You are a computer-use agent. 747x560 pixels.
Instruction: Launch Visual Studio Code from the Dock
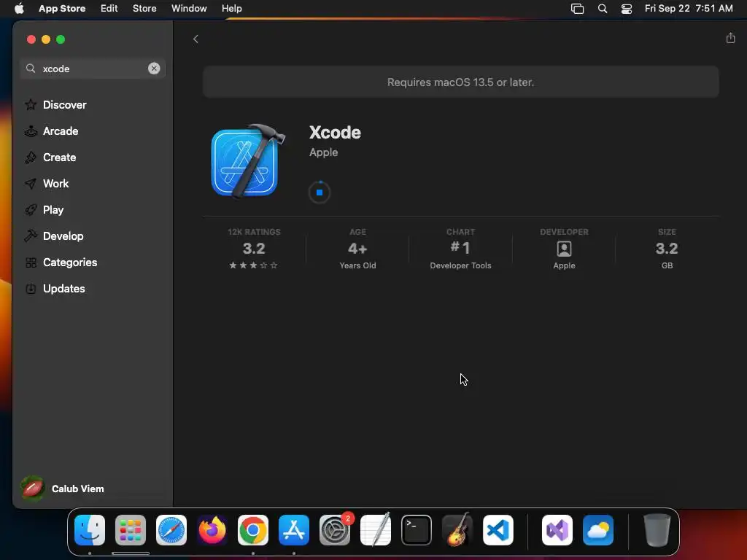click(x=498, y=530)
